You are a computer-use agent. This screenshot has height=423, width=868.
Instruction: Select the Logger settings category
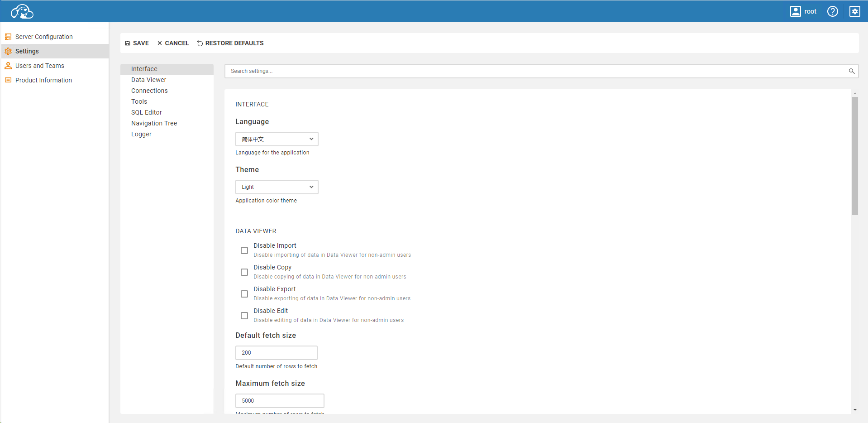click(167, 134)
